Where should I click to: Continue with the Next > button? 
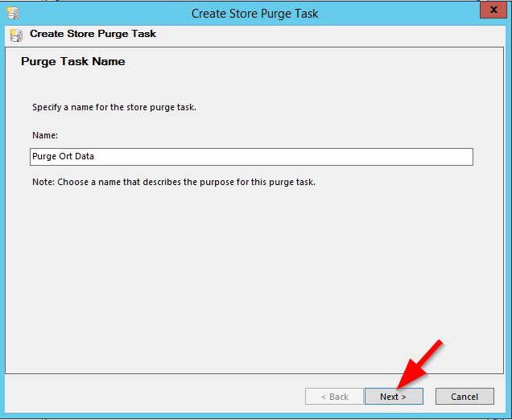[x=394, y=397]
